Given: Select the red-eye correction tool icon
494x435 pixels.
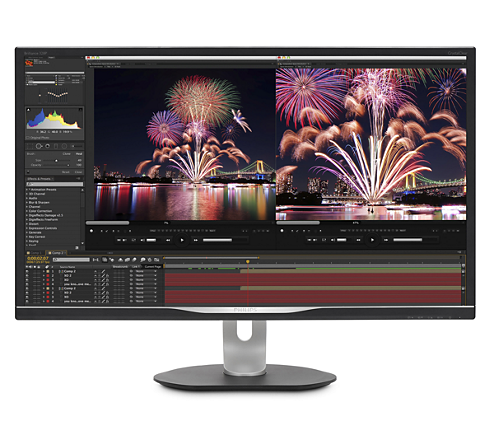Looking at the screenshot, I should (47, 146).
